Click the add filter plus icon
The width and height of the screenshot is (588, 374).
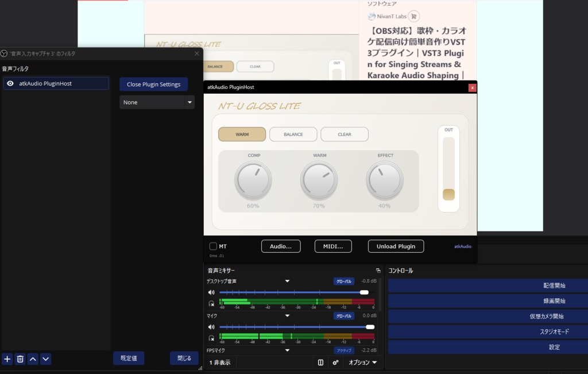(x=7, y=359)
